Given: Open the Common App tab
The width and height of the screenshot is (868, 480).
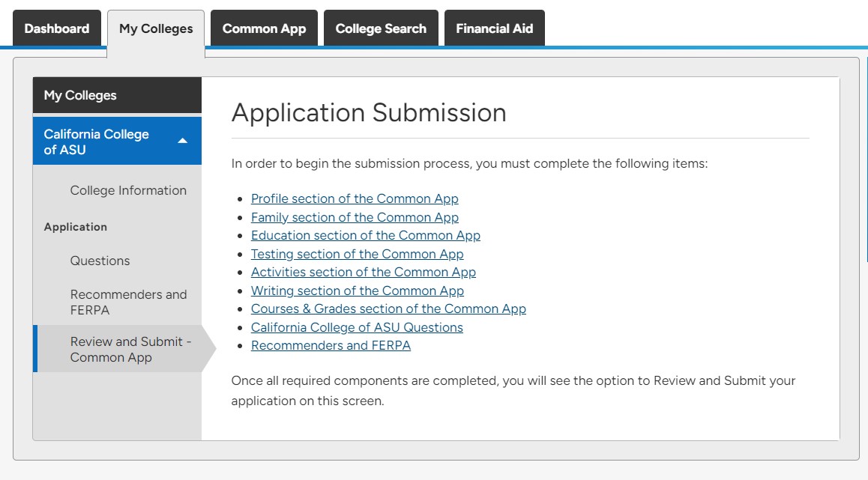Looking at the screenshot, I should pos(264,28).
